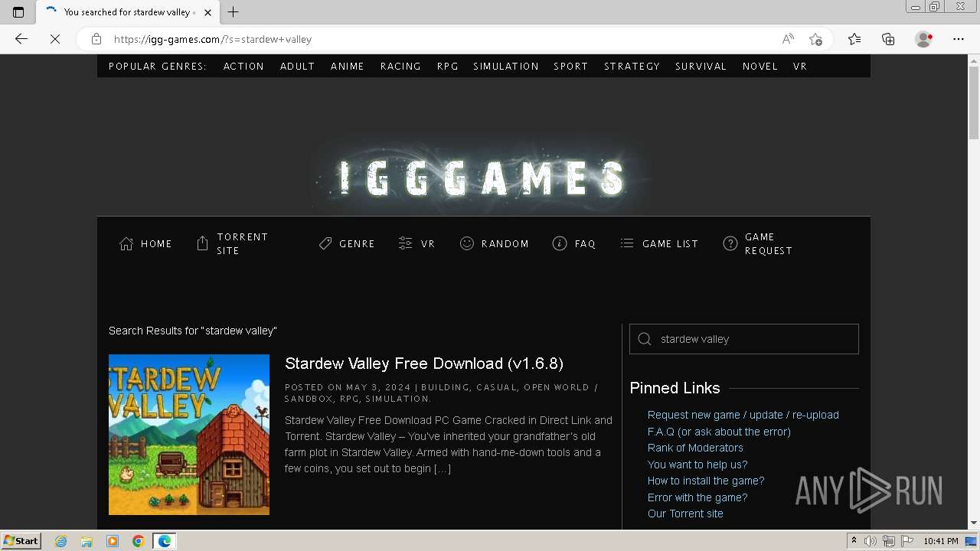Open Edge settings and more menu
Image resolution: width=980 pixels, height=551 pixels.
pos(959,39)
